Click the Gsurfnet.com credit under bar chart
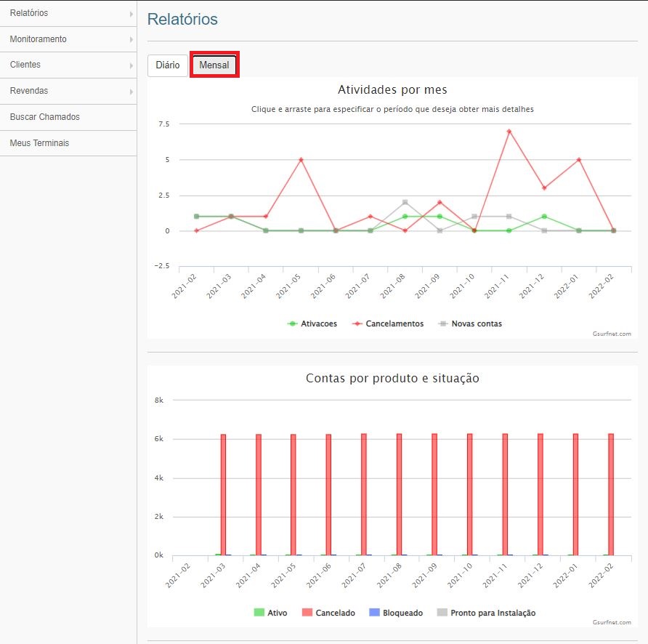The width and height of the screenshot is (648, 644). pyautogui.click(x=611, y=623)
